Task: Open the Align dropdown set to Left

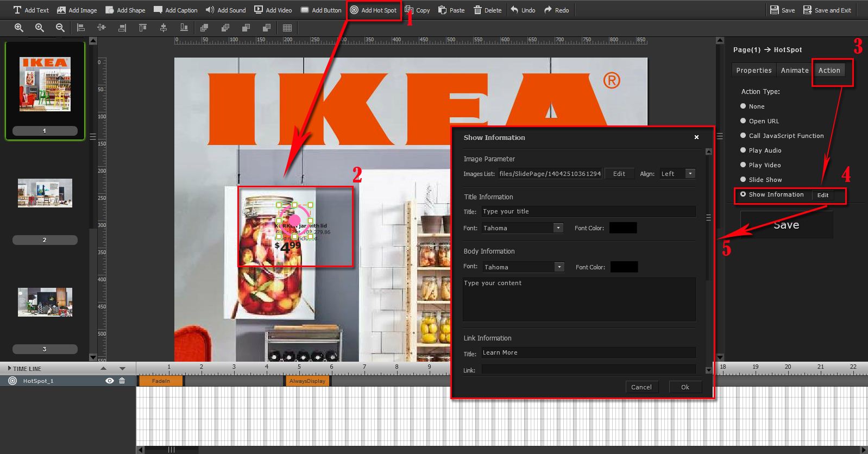Action: click(x=677, y=174)
